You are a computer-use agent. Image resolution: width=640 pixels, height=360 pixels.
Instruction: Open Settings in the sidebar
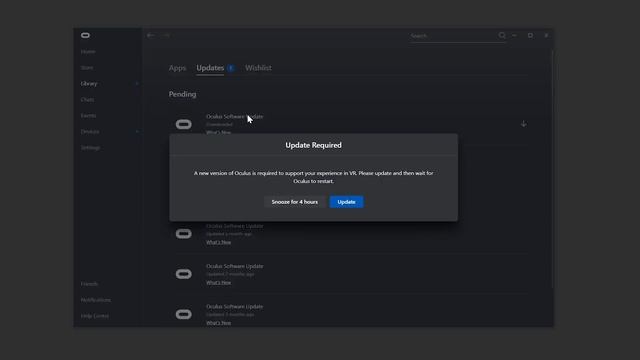point(90,147)
